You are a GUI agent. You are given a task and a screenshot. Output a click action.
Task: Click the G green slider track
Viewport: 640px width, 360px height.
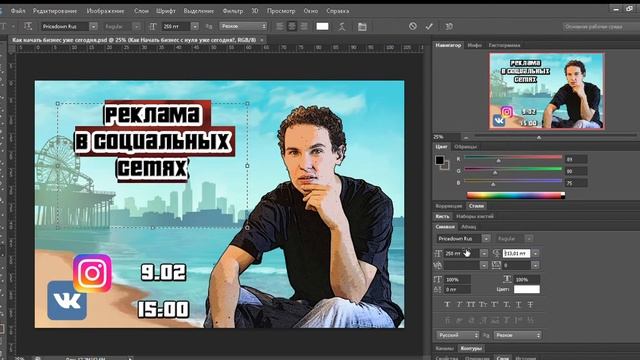[513, 169]
